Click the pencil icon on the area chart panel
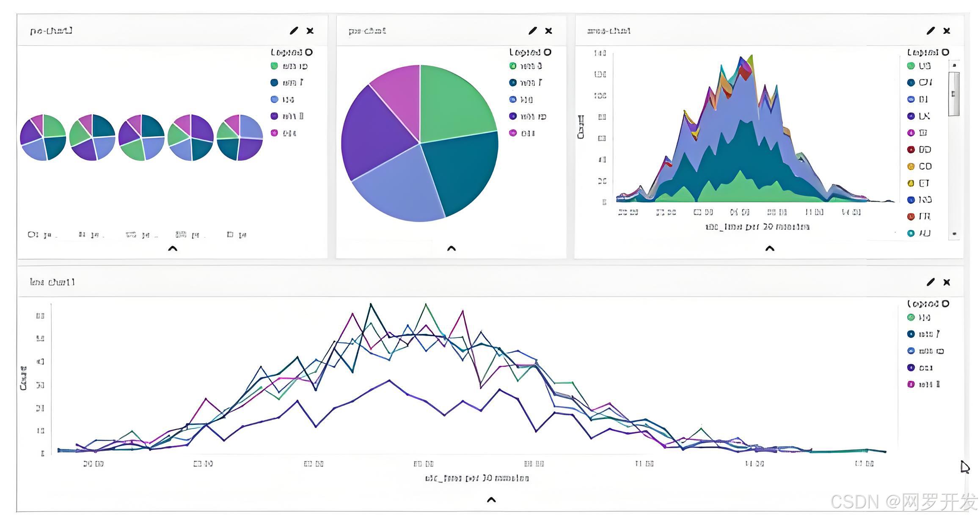The image size is (980, 518). pos(930,30)
